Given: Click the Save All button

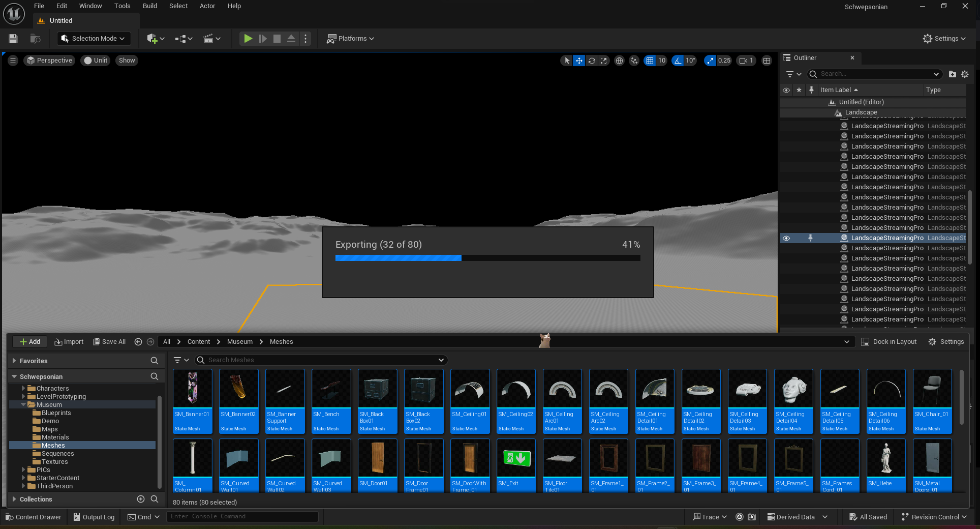Looking at the screenshot, I should tap(109, 342).
